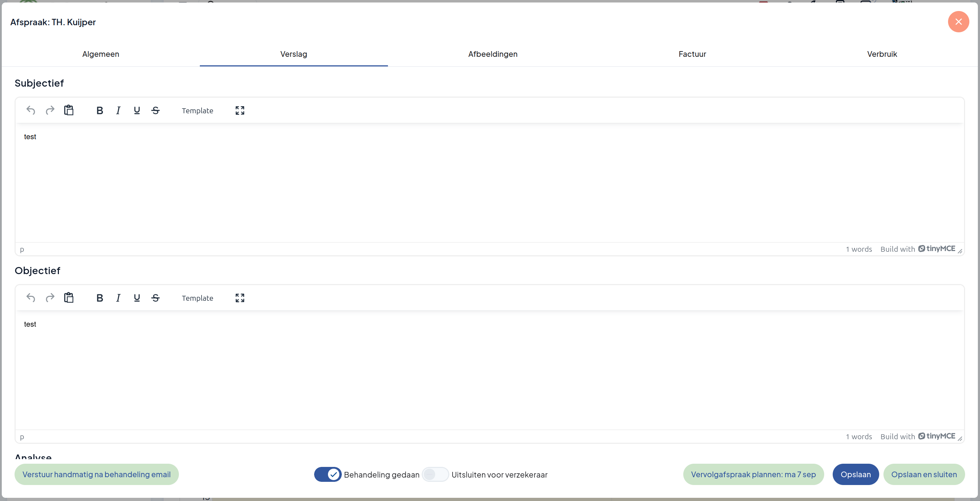
Task: Toggle bold in the Objectief editor
Action: [x=100, y=298]
